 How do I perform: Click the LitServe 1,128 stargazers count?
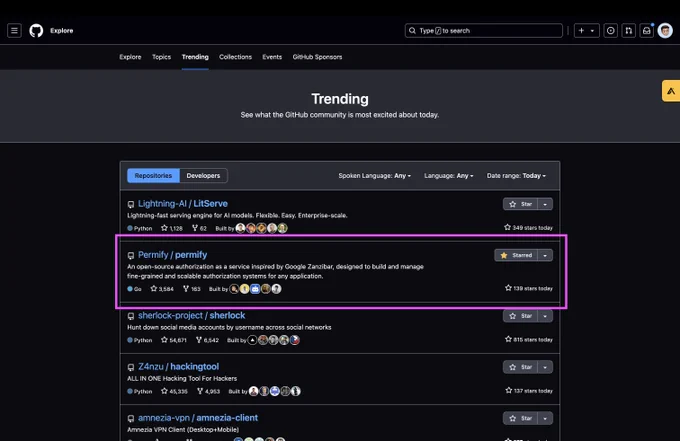(172, 228)
